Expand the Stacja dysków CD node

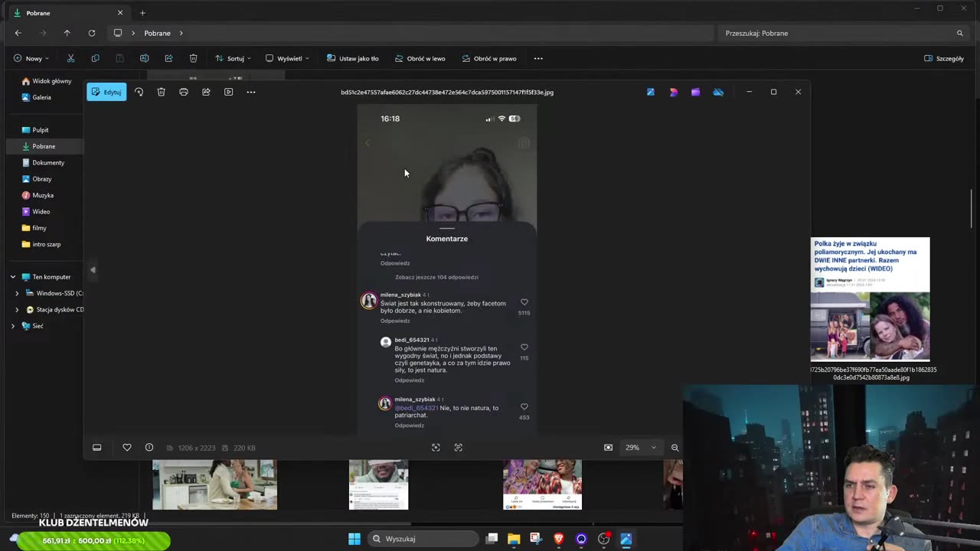coord(17,310)
